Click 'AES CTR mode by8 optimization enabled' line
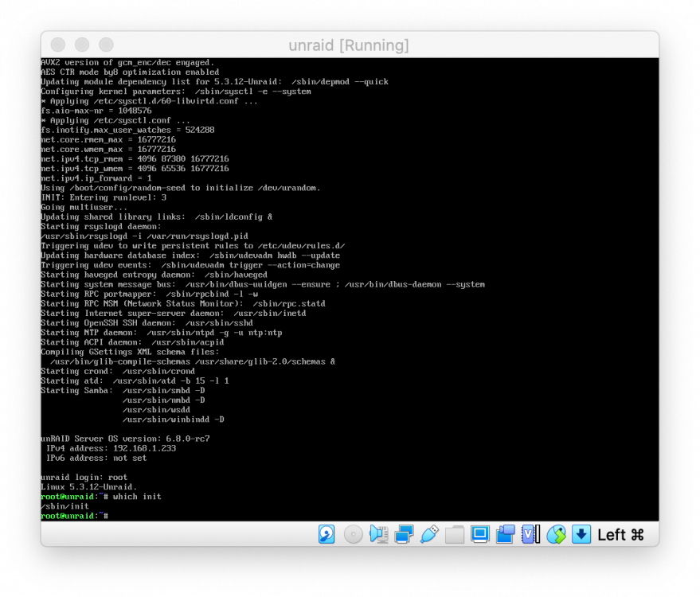The image size is (700, 597). (130, 72)
